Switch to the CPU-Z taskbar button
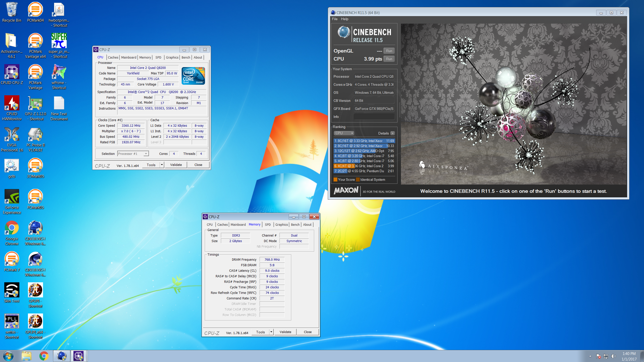This screenshot has width=644, height=362. click(78, 356)
